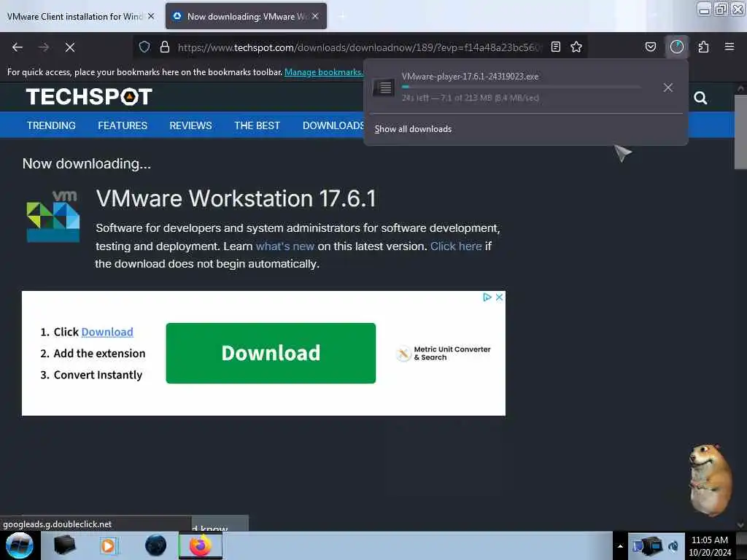Click the 'Click here' download link
This screenshot has width=747, height=560.
(x=456, y=246)
